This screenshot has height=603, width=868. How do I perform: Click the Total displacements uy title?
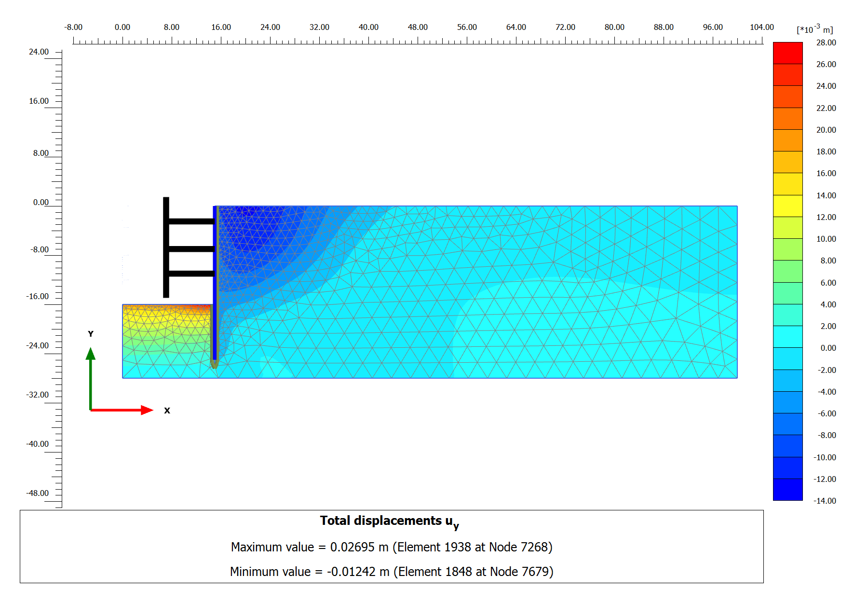(x=389, y=521)
